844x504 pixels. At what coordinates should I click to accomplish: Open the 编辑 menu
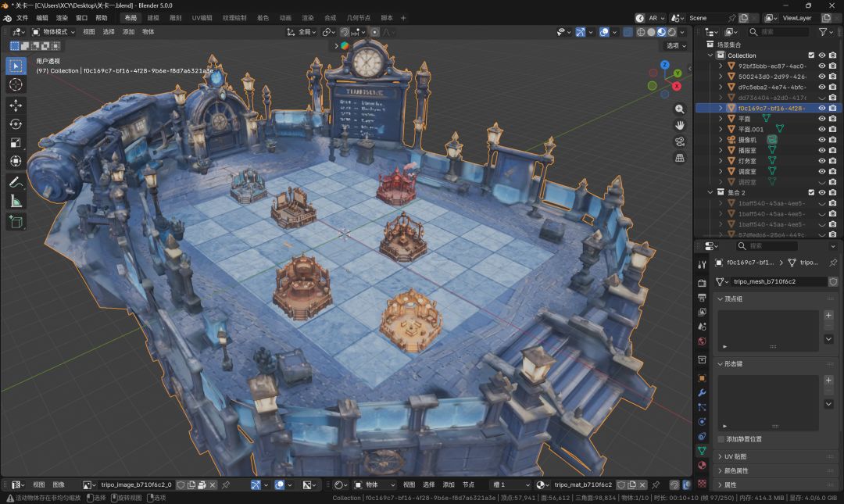42,18
